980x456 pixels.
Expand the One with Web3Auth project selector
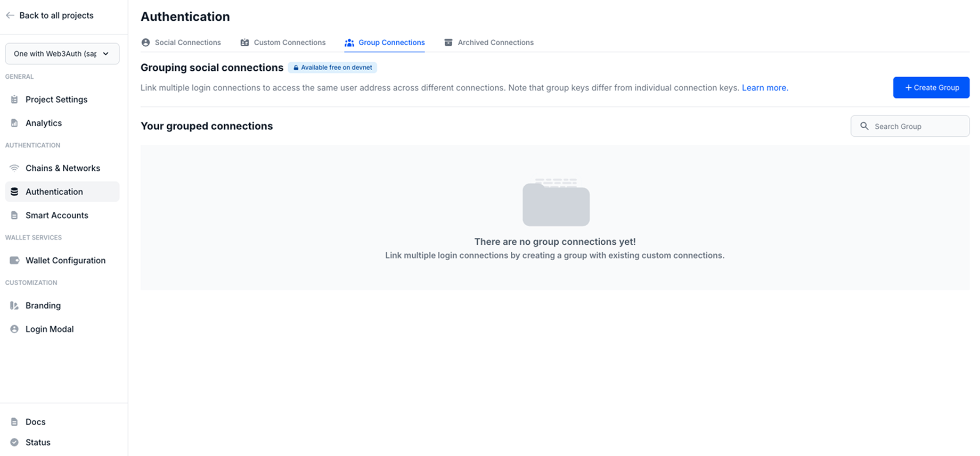tap(62, 53)
